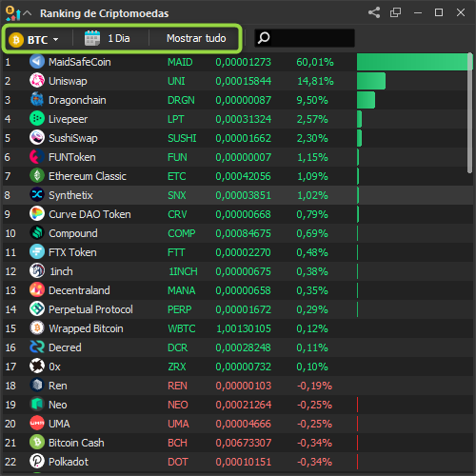Click the DCR ticker symbol

pyautogui.click(x=178, y=347)
